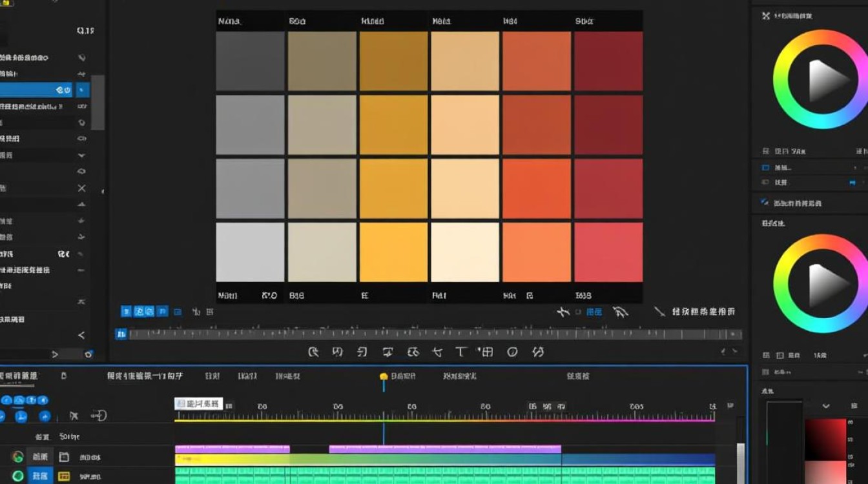Click the green ring icon on the lower track
This screenshot has height=484, width=868.
pos(18,476)
